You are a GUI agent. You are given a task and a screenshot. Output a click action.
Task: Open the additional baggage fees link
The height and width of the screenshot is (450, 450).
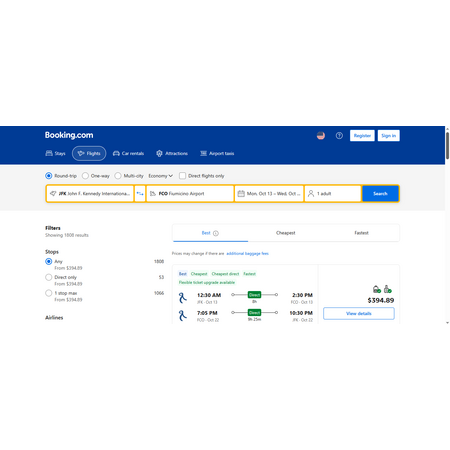[247, 254]
